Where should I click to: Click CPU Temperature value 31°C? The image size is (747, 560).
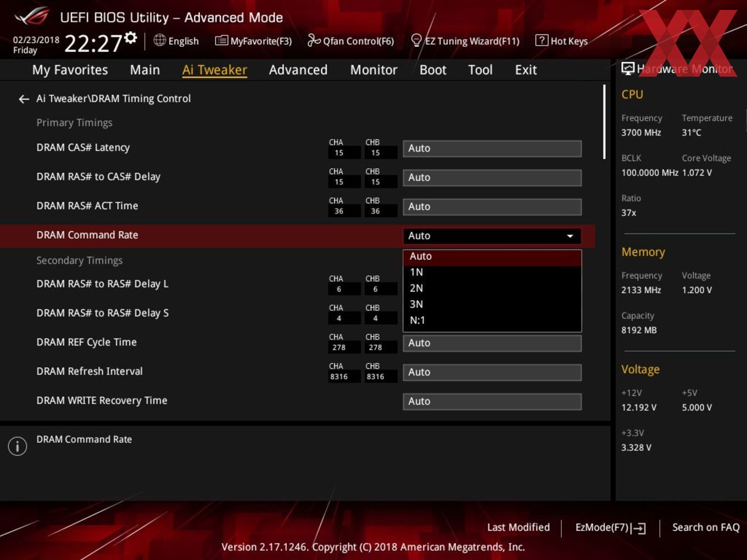[x=692, y=133]
